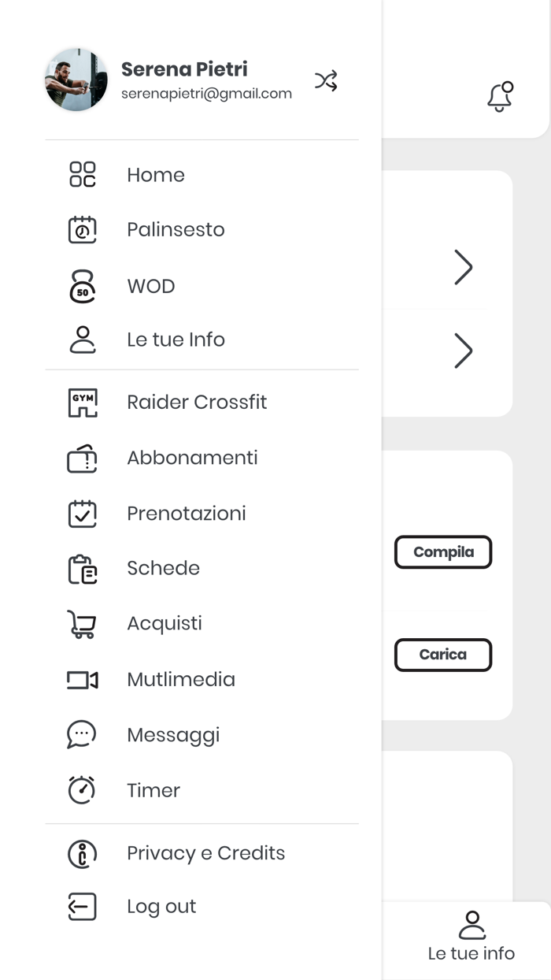Image resolution: width=551 pixels, height=980 pixels.
Task: Open Home from the side menu
Action: pos(156,175)
